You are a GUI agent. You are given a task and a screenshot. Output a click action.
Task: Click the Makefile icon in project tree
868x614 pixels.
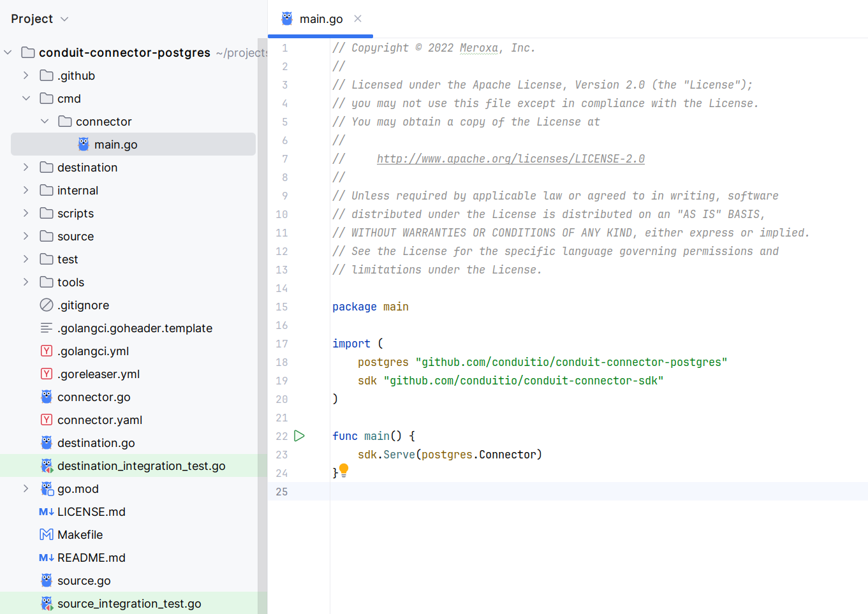47,534
